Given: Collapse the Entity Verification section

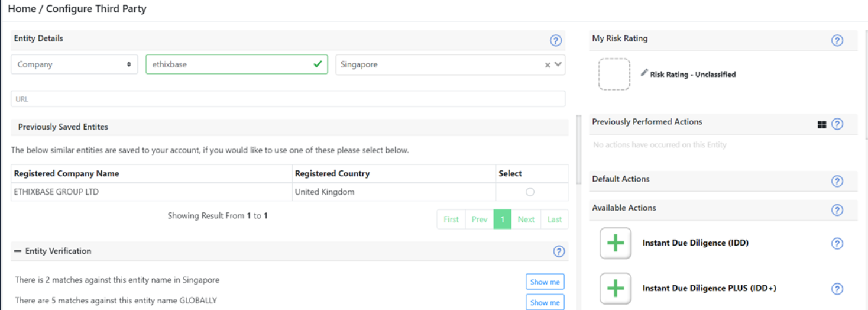Looking at the screenshot, I should pyautogui.click(x=18, y=251).
